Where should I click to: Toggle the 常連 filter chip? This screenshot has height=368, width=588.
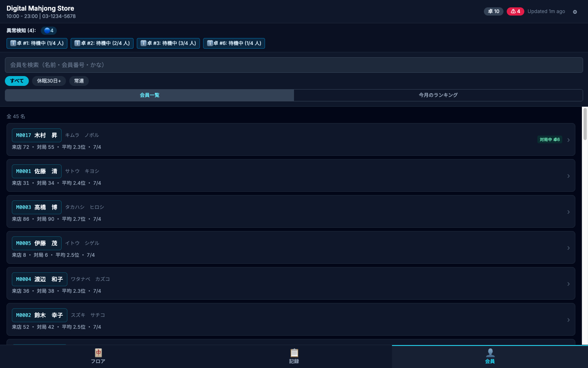click(79, 81)
